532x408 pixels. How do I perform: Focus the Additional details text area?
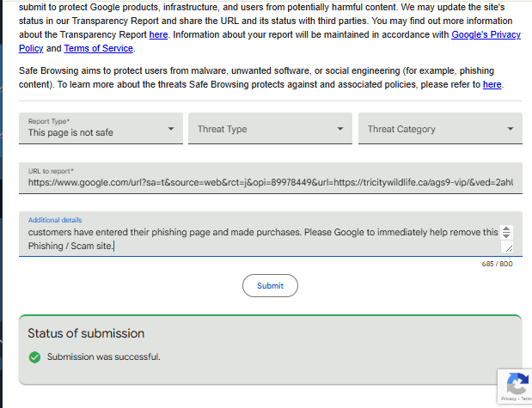tap(258, 239)
